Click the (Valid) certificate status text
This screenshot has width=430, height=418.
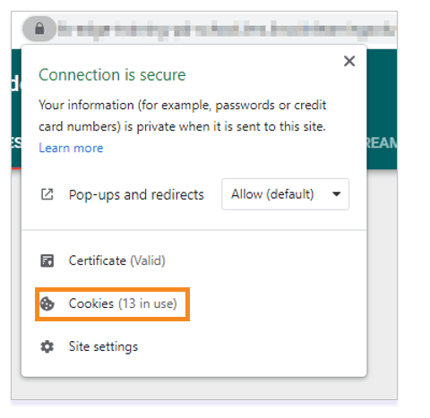[x=148, y=261]
